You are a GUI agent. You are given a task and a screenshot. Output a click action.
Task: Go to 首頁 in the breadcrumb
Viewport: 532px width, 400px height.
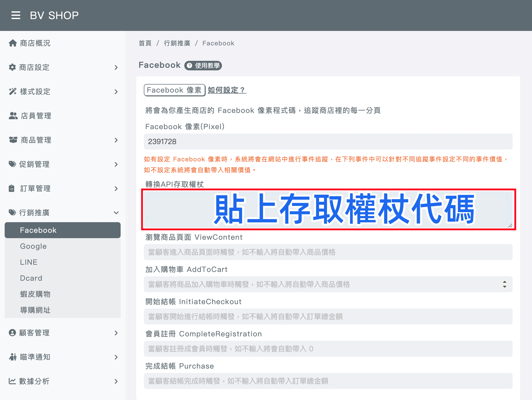145,43
